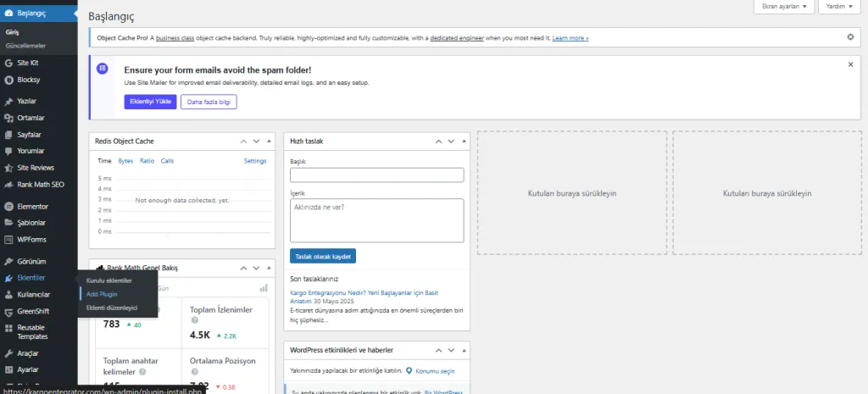Click the Site Mailer purple icon
This screenshot has width=868, height=394.
tap(103, 69)
